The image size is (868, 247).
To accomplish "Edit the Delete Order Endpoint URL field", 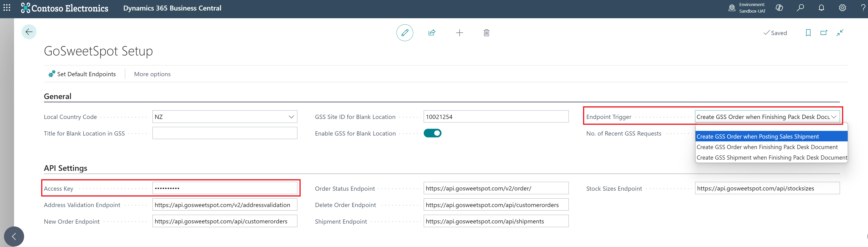I will (496, 205).
